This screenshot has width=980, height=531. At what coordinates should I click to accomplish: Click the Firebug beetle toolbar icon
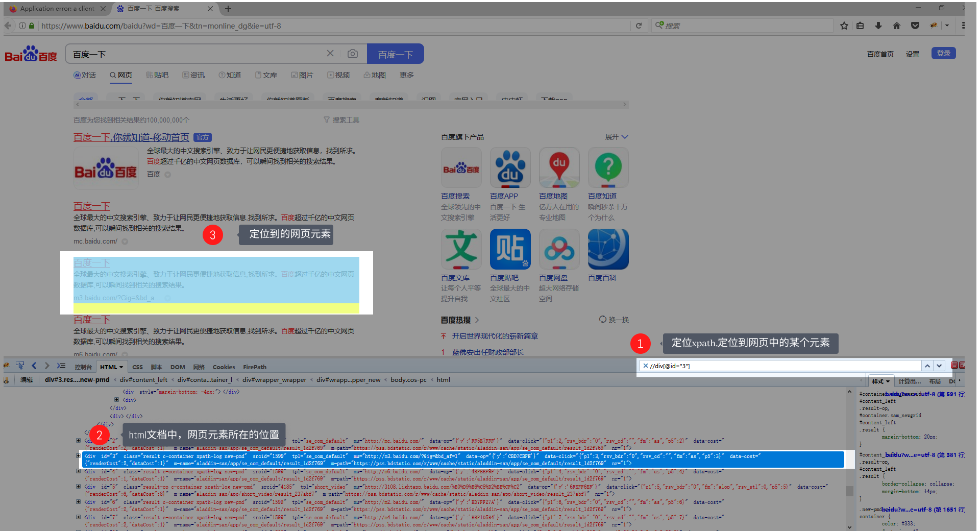pos(934,26)
